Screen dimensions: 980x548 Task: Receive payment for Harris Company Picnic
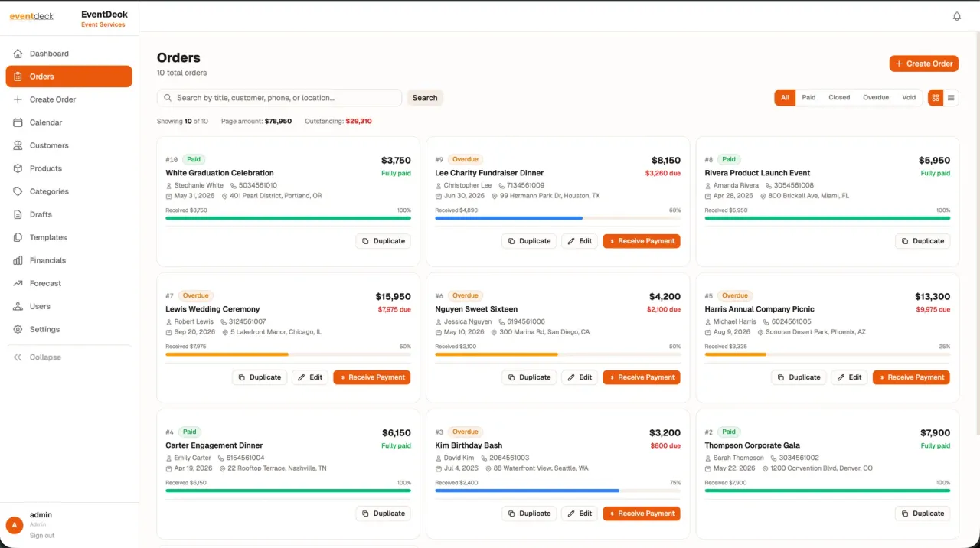click(x=911, y=377)
